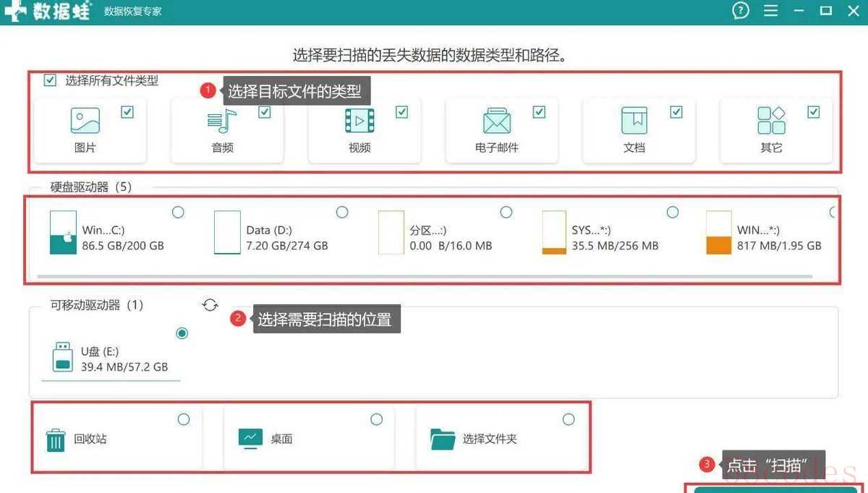Click the 817 MB/1.95 GB text
This screenshot has width=868, height=493.
779,246
